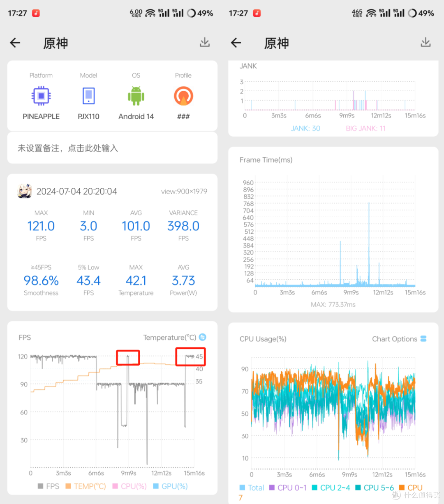The height and width of the screenshot is (504, 444).
Task: Switch the Temperature chart axis icon
Action: pos(203,337)
